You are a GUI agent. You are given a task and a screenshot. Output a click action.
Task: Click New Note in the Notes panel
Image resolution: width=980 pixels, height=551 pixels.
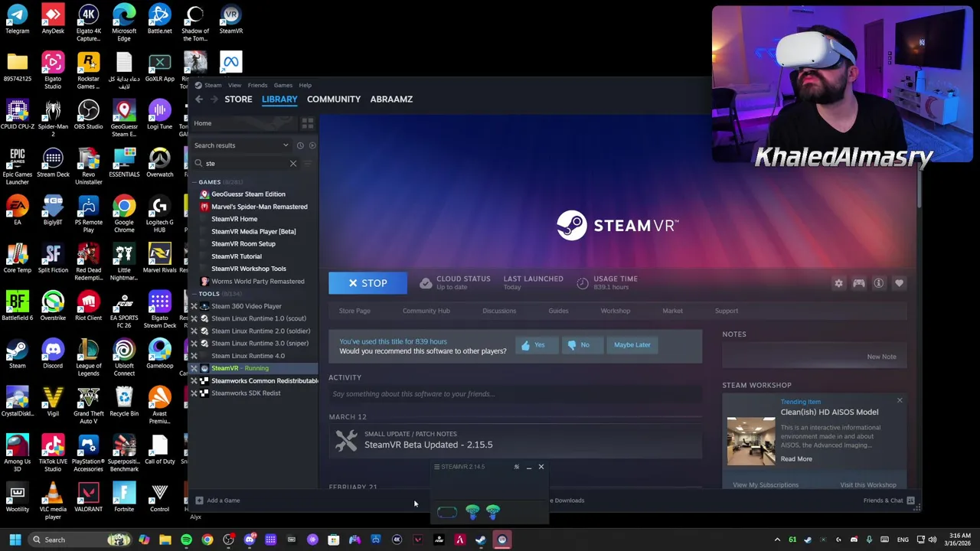pos(881,357)
